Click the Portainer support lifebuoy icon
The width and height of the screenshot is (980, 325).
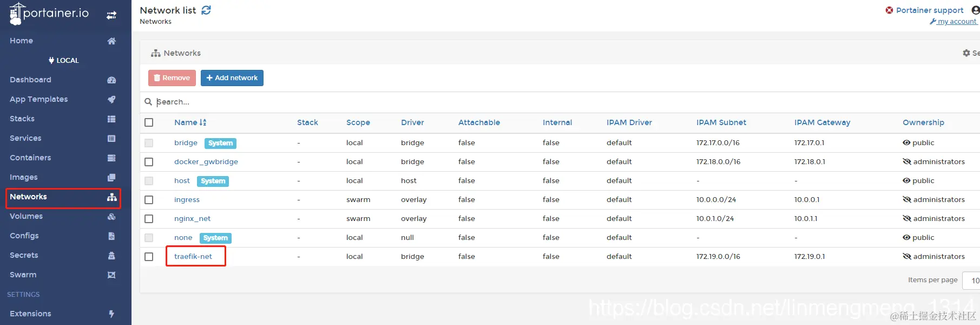click(889, 10)
